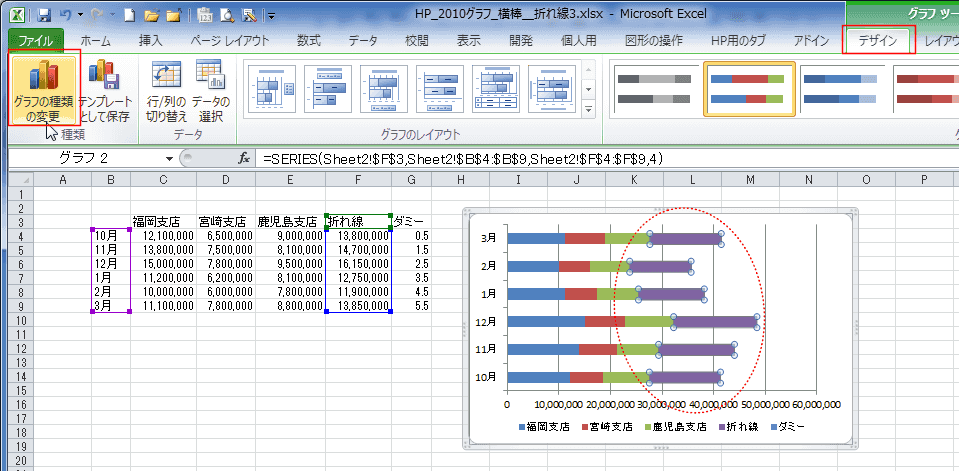This screenshot has height=471, width=959.
Task: Open the File tab
Action: tap(36, 41)
